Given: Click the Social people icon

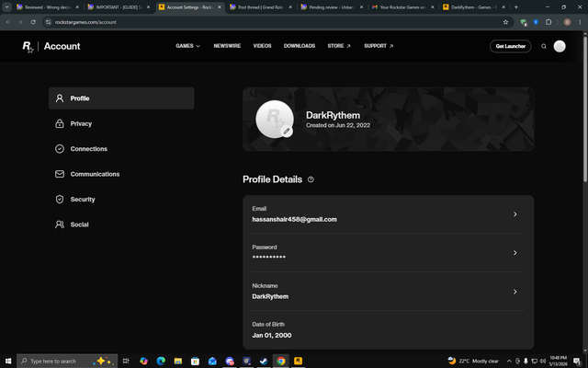Looking at the screenshot, I should [x=60, y=224].
